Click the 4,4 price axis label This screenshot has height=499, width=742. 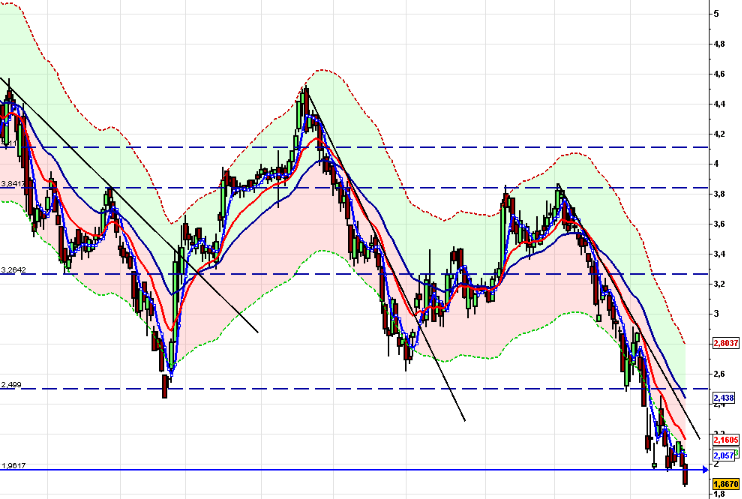tap(719, 104)
